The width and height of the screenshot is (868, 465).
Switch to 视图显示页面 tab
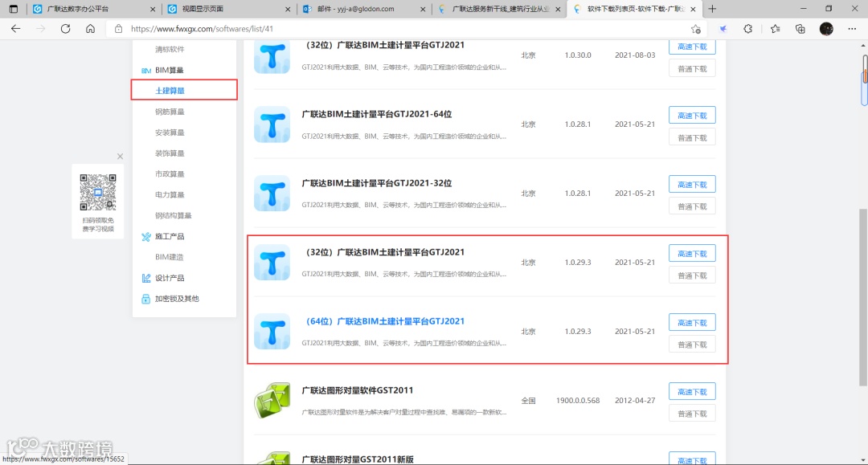pos(203,9)
